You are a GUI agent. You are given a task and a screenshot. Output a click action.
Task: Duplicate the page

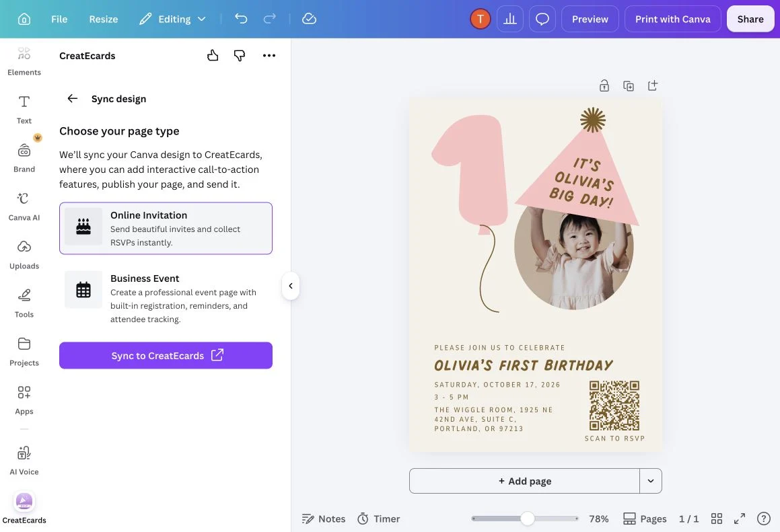click(x=629, y=85)
